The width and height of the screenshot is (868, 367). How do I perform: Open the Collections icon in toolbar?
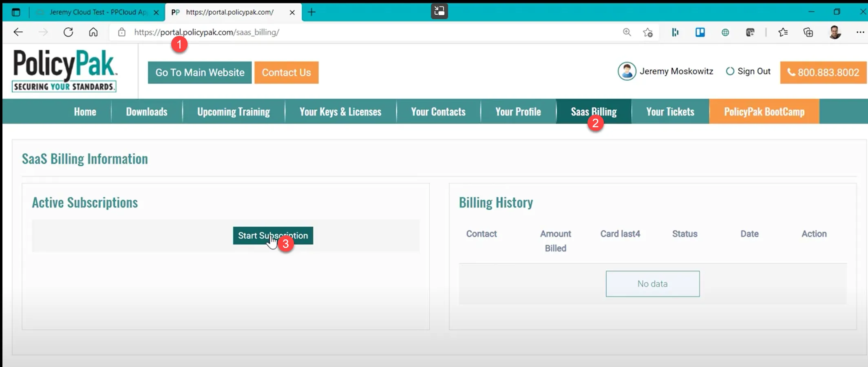[808, 32]
